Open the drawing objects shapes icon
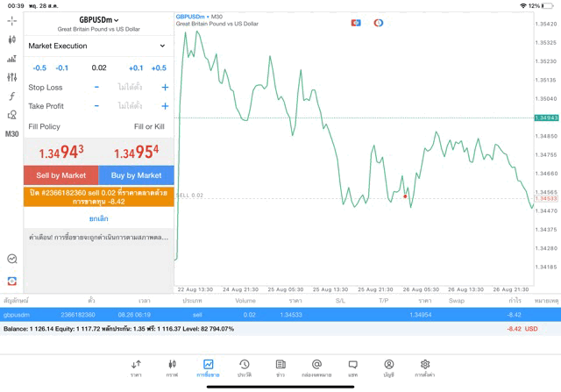Viewport: 561px width, 392px height. point(11,115)
